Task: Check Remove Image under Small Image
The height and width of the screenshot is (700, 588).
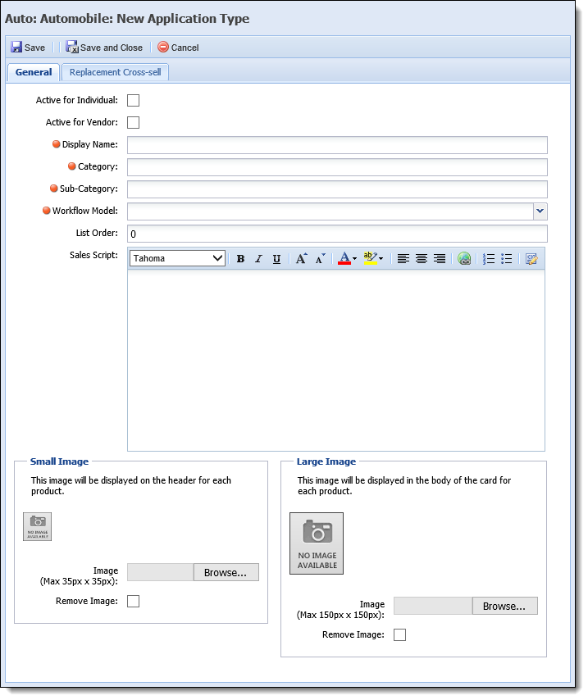Action: click(133, 602)
